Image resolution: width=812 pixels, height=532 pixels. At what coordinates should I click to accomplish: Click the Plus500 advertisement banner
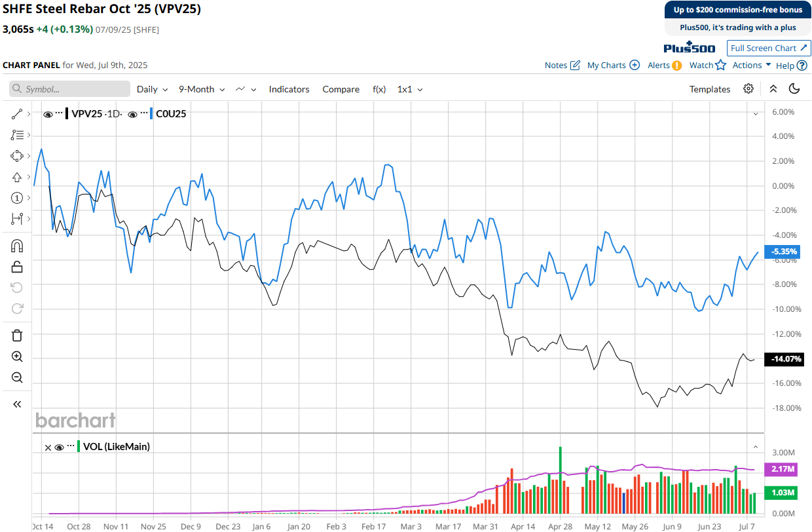(737, 18)
